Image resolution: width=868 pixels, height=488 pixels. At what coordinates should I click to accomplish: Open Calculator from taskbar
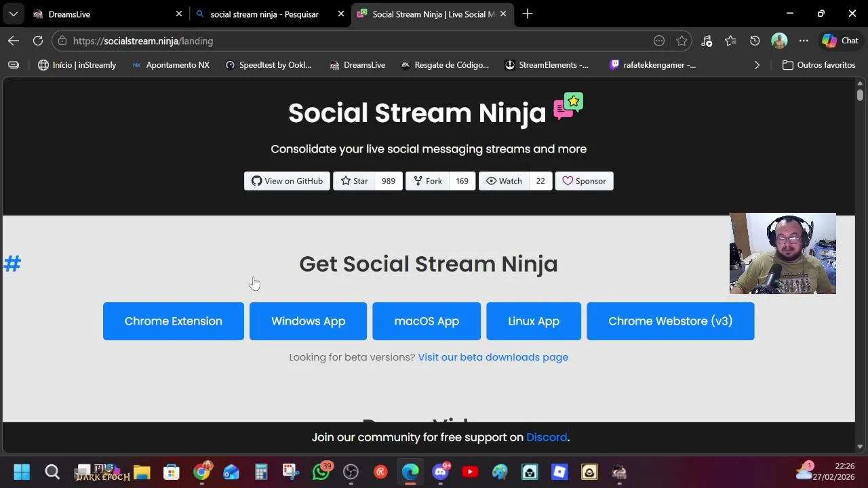coord(261,472)
